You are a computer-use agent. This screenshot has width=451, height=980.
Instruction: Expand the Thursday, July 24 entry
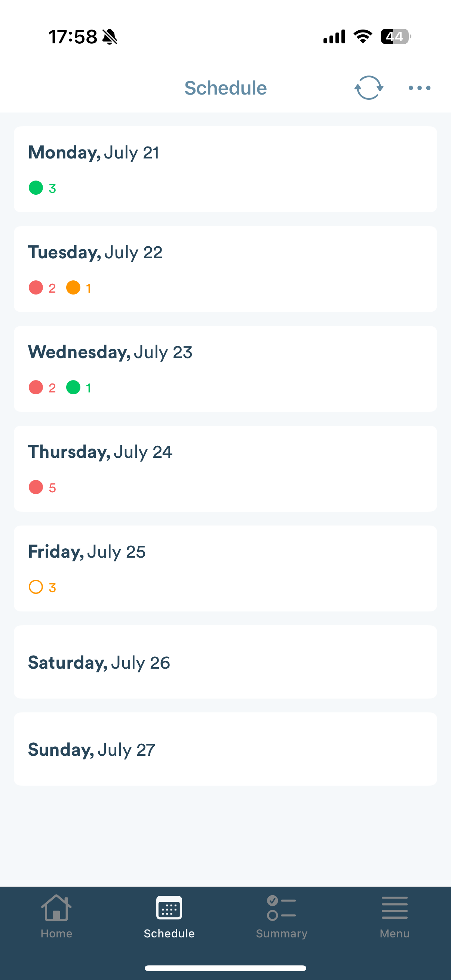click(x=225, y=468)
